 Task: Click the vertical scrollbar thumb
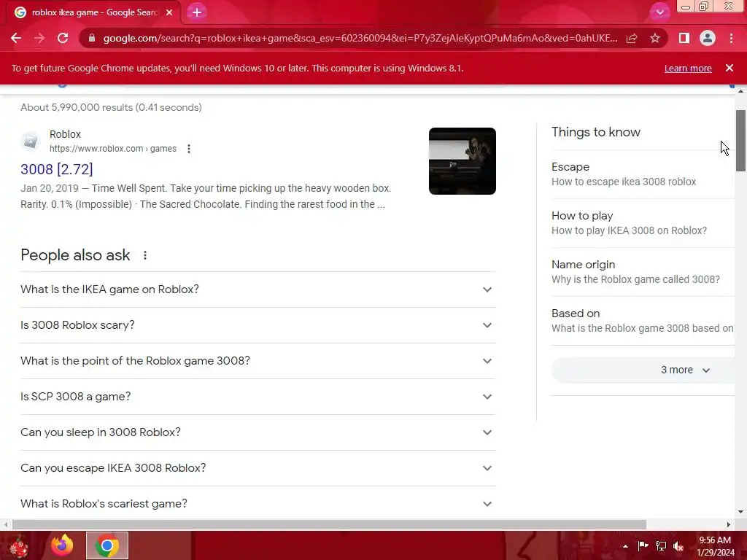pyautogui.click(x=740, y=141)
